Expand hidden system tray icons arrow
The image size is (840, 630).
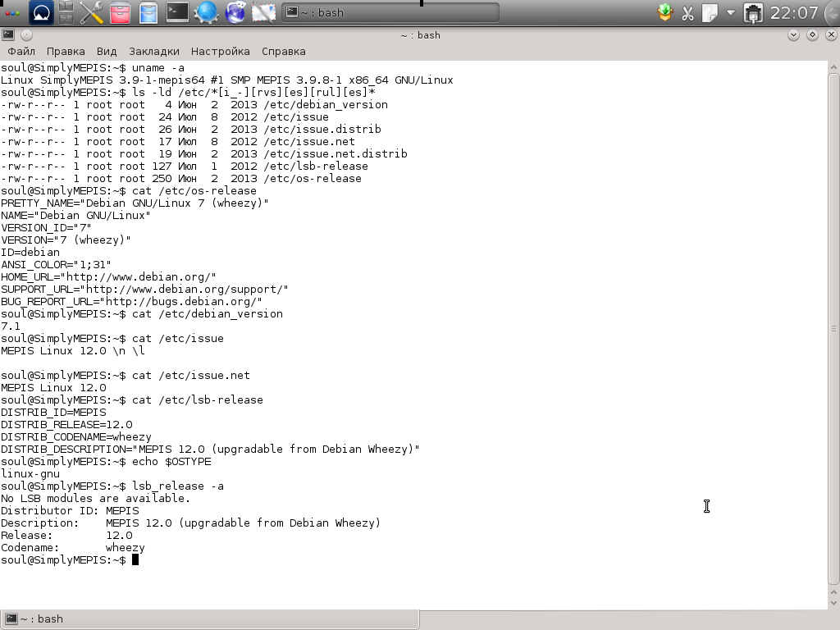[731, 12]
